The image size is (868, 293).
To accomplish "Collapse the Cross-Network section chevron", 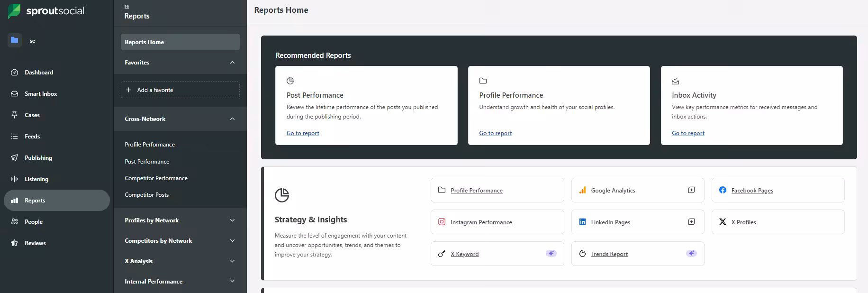I will [232, 119].
